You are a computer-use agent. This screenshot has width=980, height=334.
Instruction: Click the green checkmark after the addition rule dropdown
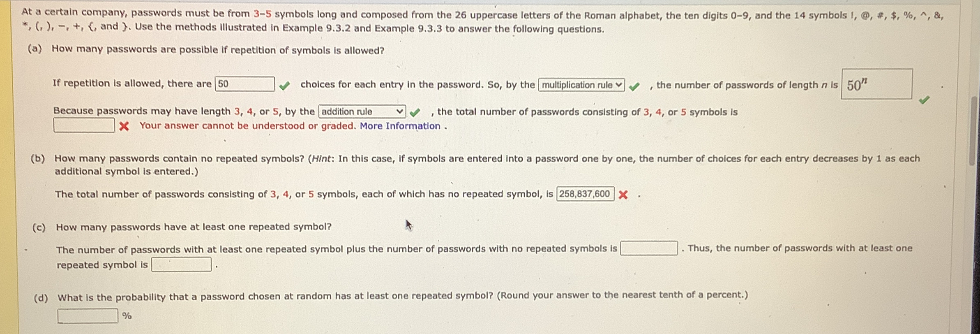415,112
